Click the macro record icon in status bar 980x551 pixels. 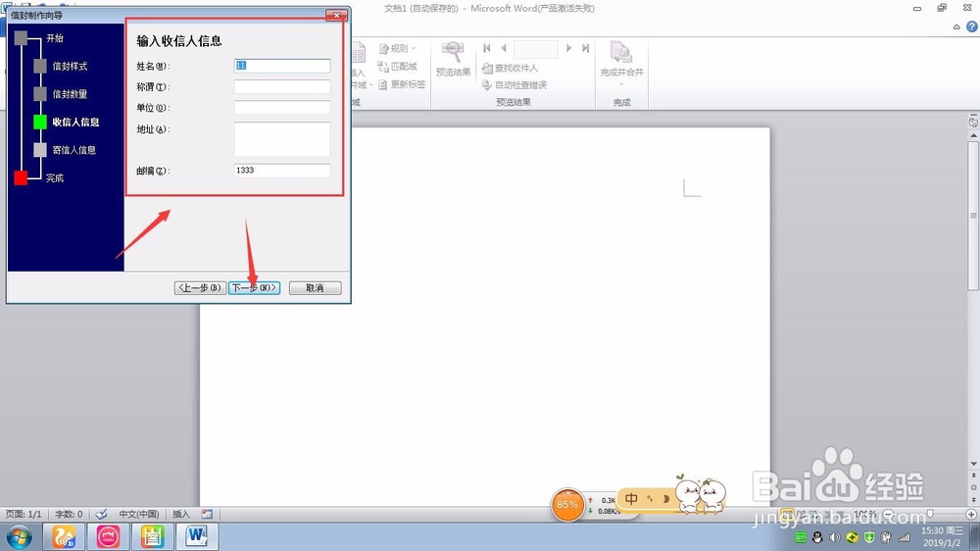(207, 514)
